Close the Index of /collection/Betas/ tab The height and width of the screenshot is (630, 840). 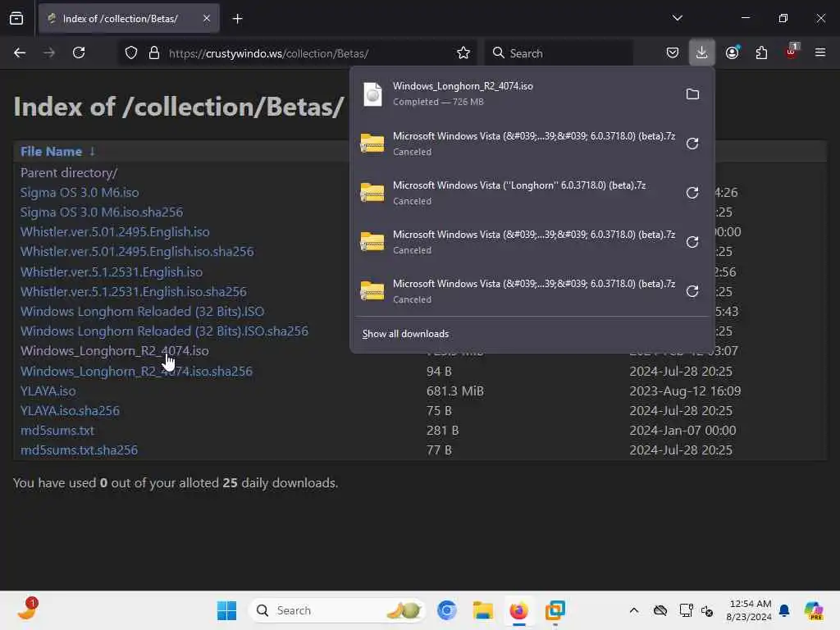click(x=207, y=19)
